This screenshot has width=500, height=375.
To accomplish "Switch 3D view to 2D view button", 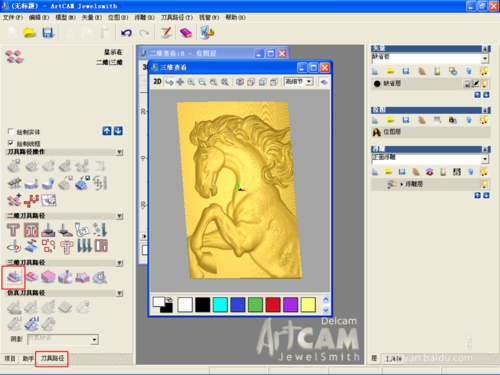I will click(x=157, y=82).
